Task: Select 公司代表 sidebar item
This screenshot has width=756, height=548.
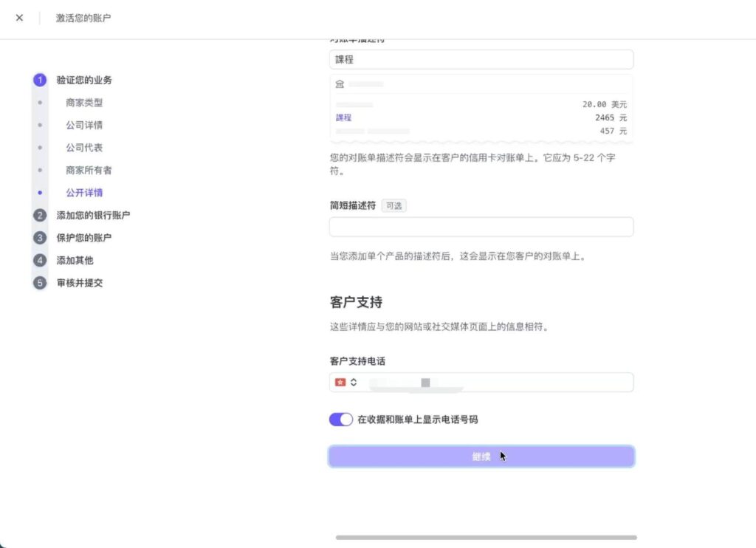Action: point(84,148)
